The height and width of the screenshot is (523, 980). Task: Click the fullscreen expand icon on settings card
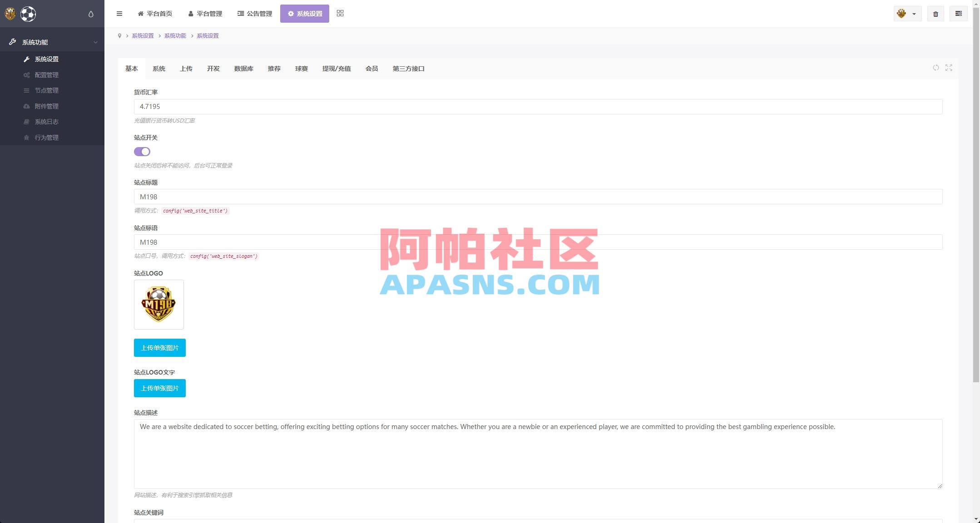point(949,68)
